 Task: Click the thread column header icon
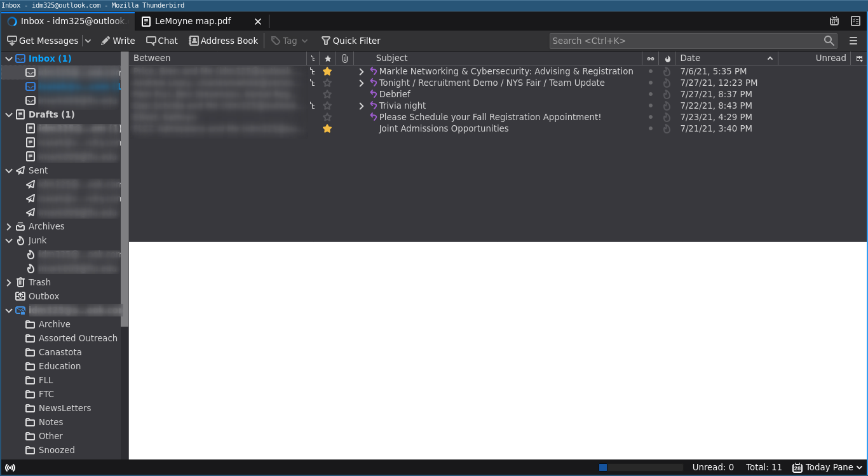(x=313, y=58)
